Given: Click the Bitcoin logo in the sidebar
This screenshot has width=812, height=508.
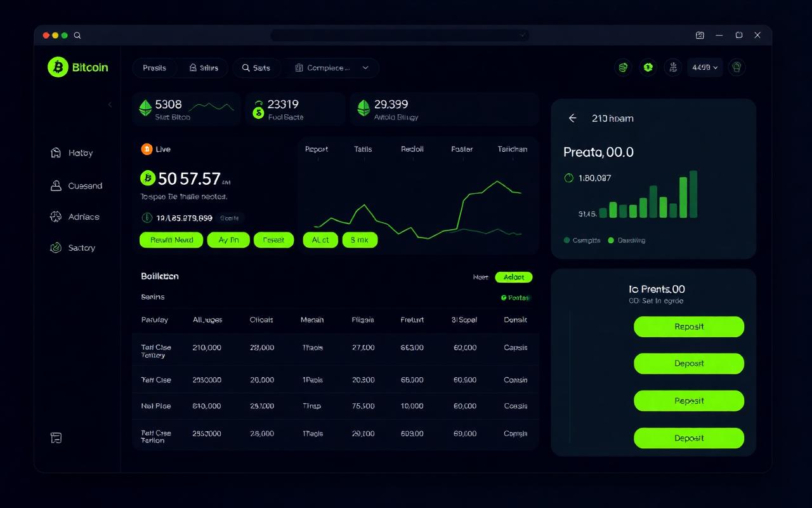Looking at the screenshot, I should (x=60, y=67).
